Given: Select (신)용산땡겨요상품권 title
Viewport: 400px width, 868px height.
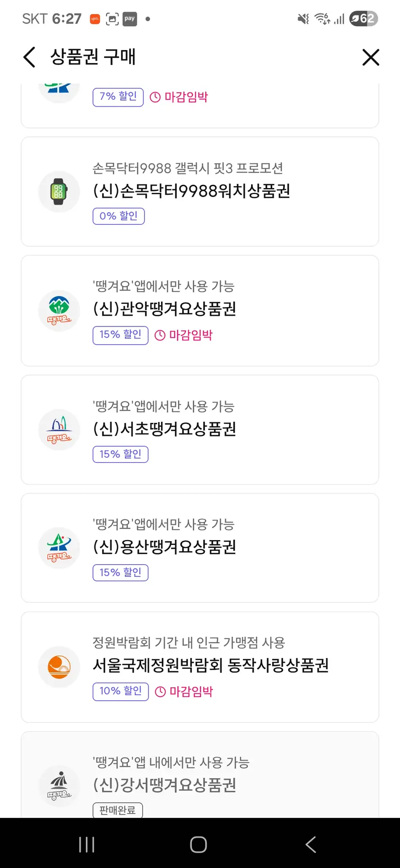Looking at the screenshot, I should click(x=164, y=547).
